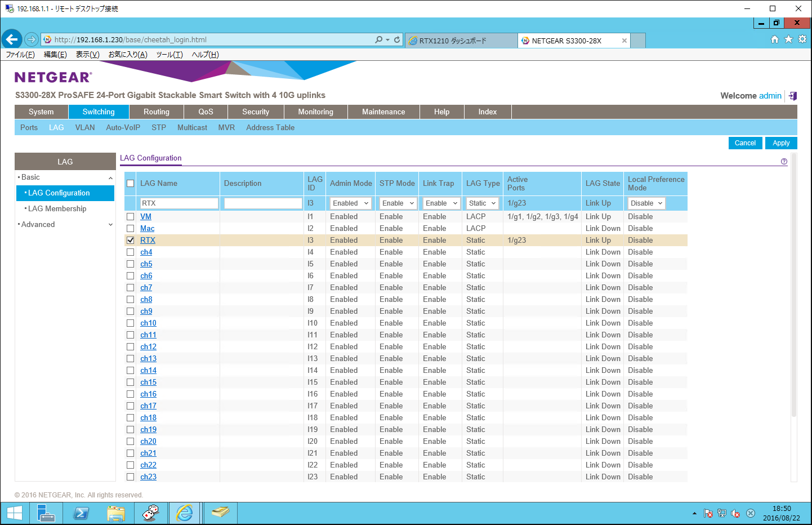Open the STP submenu
The width and height of the screenshot is (812, 525).
[x=159, y=127]
